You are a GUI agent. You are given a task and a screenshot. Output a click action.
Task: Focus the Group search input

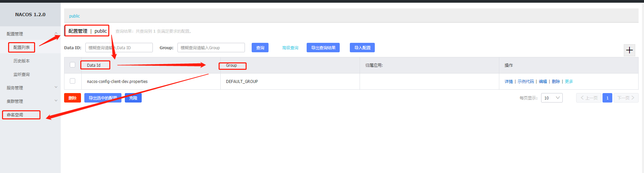click(x=211, y=48)
